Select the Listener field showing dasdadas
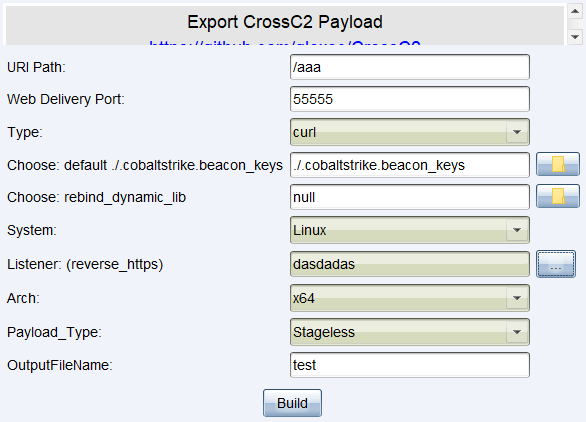Image resolution: width=586 pixels, height=422 pixels. 410,264
